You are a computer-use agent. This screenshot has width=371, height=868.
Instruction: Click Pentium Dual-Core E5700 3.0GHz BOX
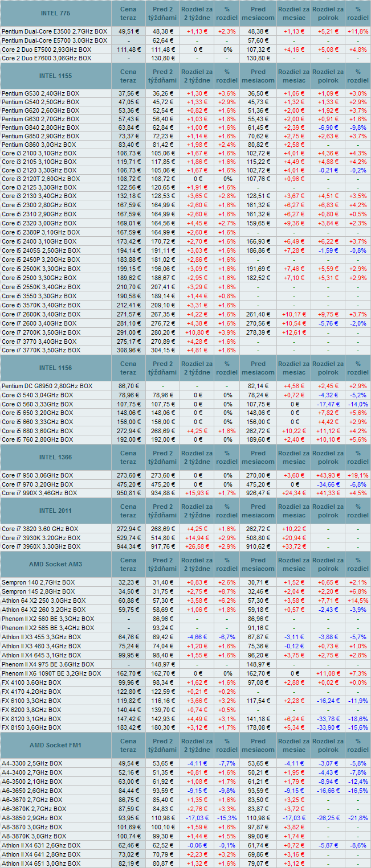click(x=55, y=41)
